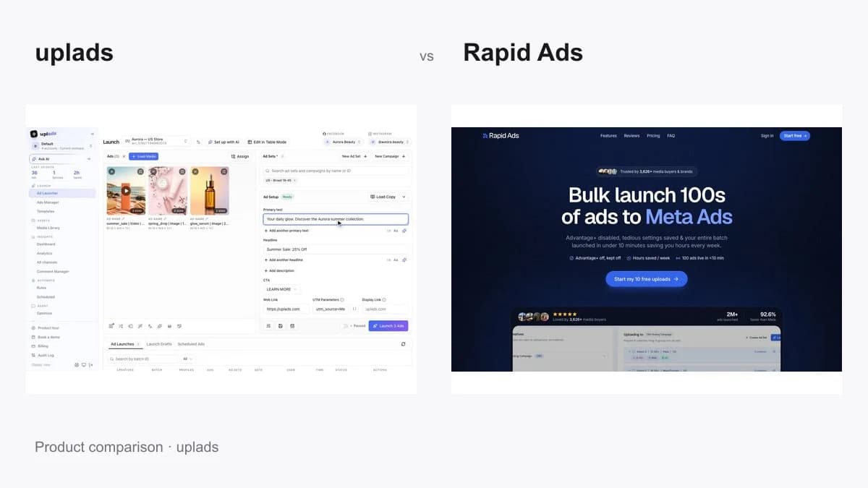Screen dimensions: 868x488
Task: Click the AI magic icon beside headline
Action: 404,260
